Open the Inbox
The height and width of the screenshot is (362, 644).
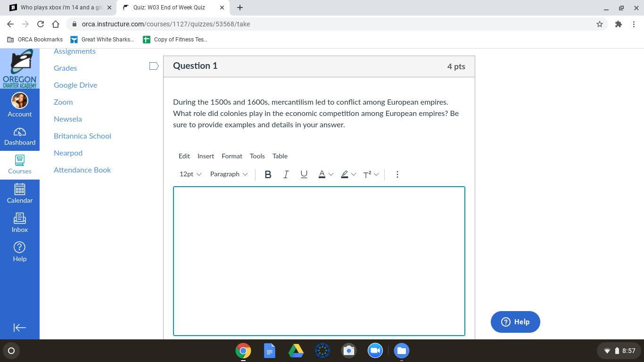click(x=20, y=223)
